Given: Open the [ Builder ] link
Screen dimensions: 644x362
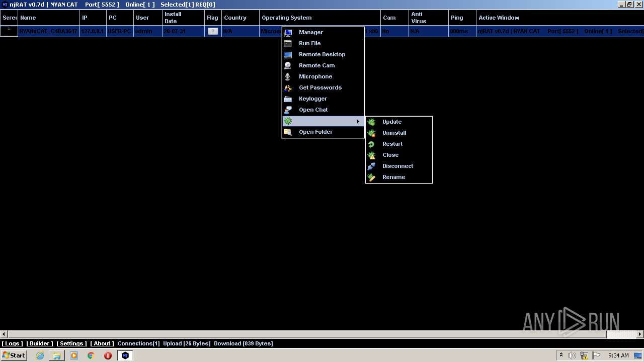Looking at the screenshot, I should click(x=40, y=343).
